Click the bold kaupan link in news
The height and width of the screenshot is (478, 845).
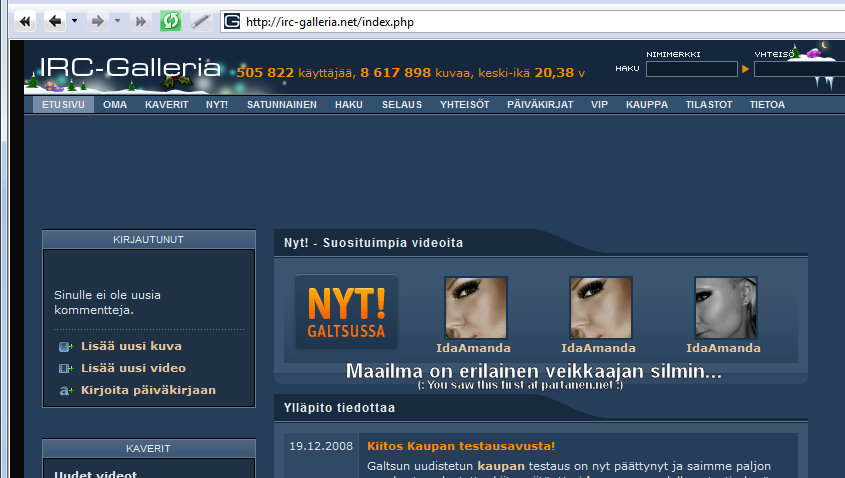tap(501, 466)
